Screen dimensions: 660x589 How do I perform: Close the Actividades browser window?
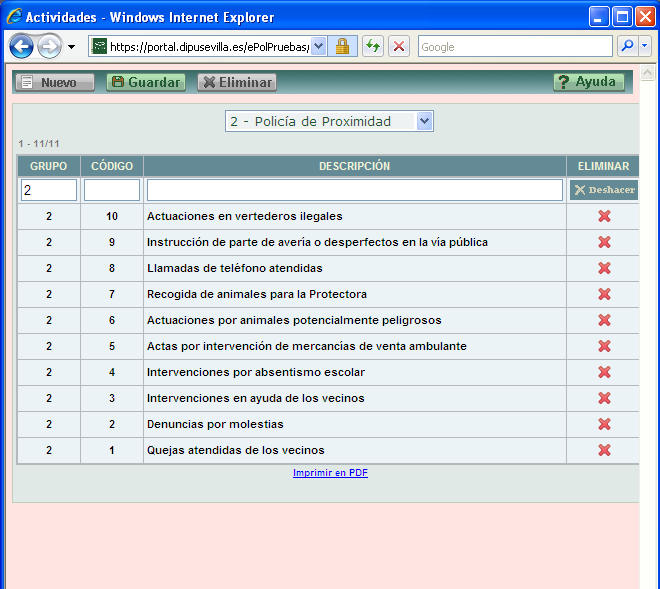pyautogui.click(x=645, y=17)
